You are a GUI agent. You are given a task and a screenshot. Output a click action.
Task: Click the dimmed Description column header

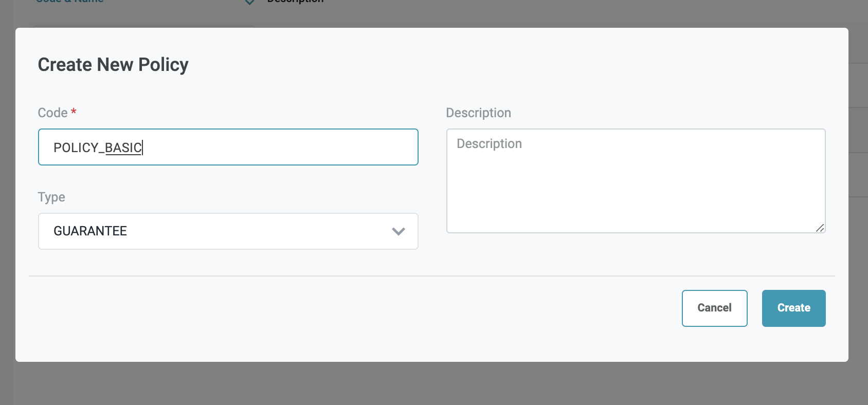point(295,2)
